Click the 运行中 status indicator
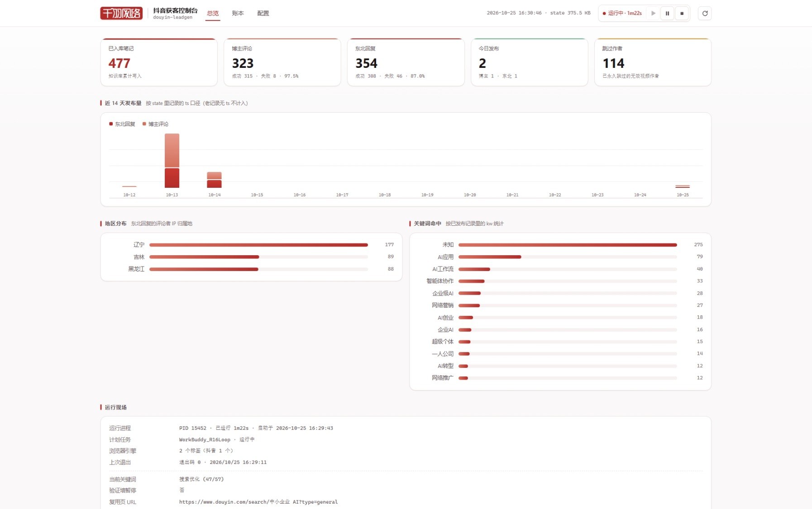The width and height of the screenshot is (812, 509). point(622,13)
